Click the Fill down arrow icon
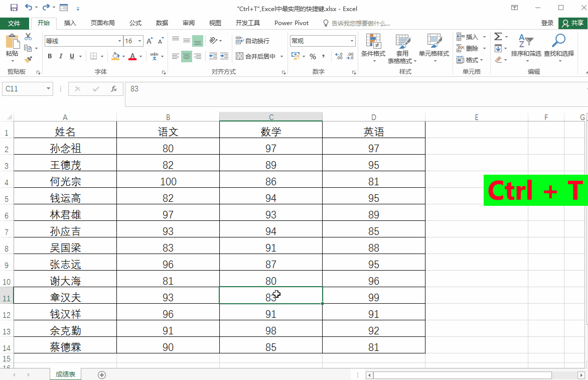 point(498,48)
